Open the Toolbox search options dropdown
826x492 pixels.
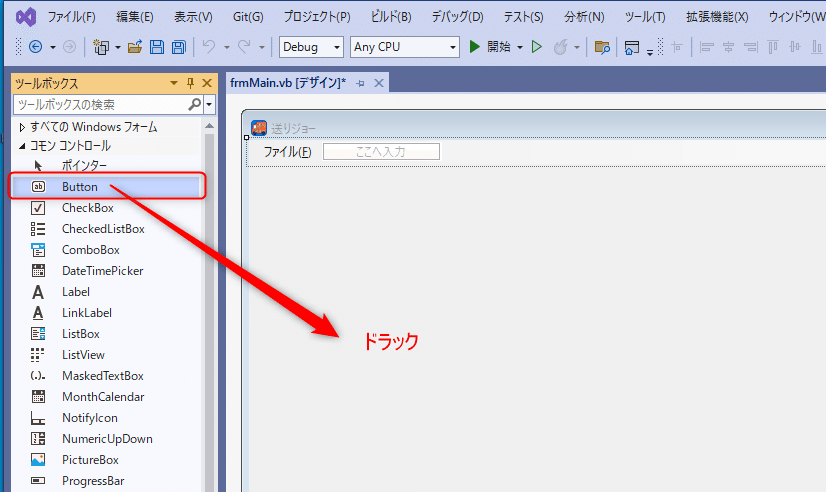pyautogui.click(x=209, y=104)
